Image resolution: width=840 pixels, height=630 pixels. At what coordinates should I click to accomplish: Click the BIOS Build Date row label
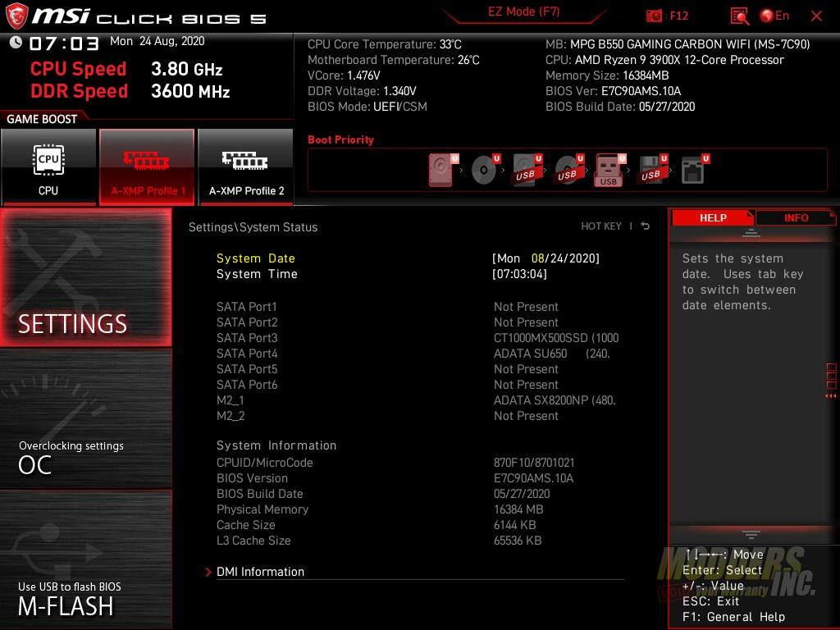coord(260,493)
